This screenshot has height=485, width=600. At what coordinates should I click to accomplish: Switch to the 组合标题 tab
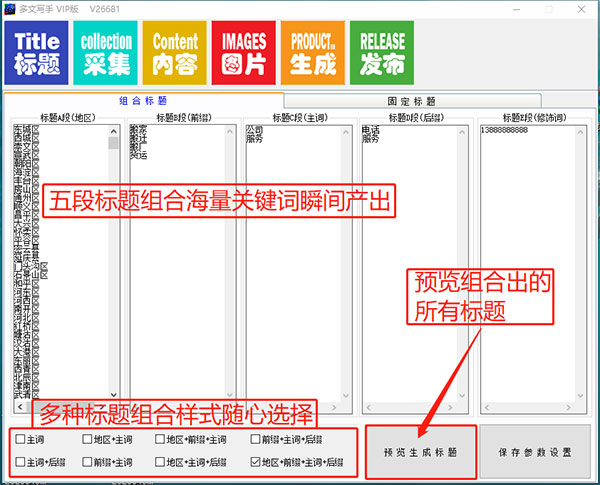tap(143, 101)
